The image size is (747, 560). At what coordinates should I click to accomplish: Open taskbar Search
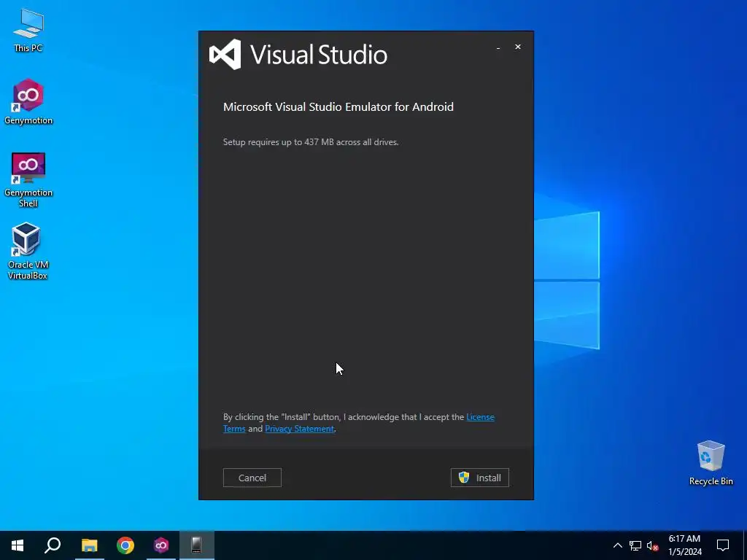[53, 545]
